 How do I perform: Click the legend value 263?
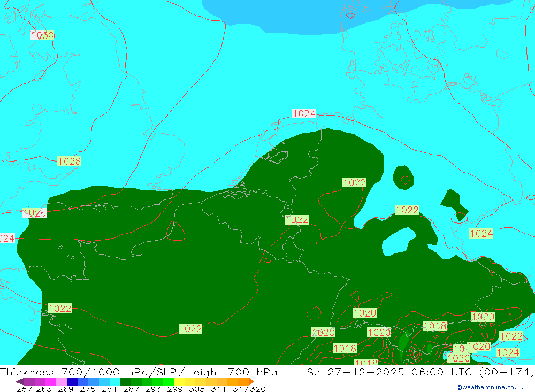click(44, 389)
